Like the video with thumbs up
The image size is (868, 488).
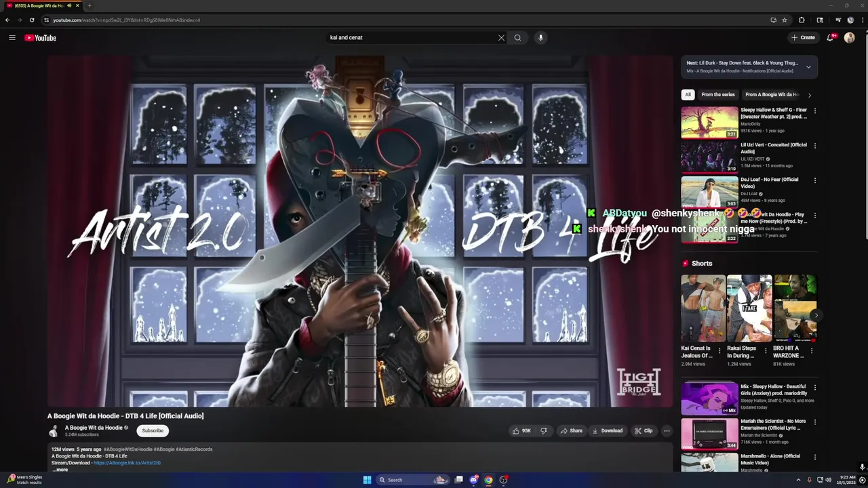tap(521, 430)
